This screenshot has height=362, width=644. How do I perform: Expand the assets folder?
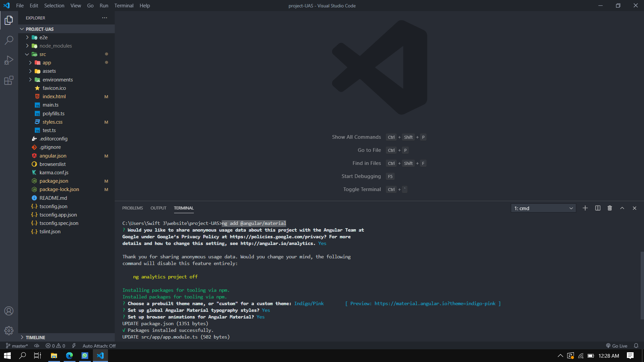[x=66, y=71]
